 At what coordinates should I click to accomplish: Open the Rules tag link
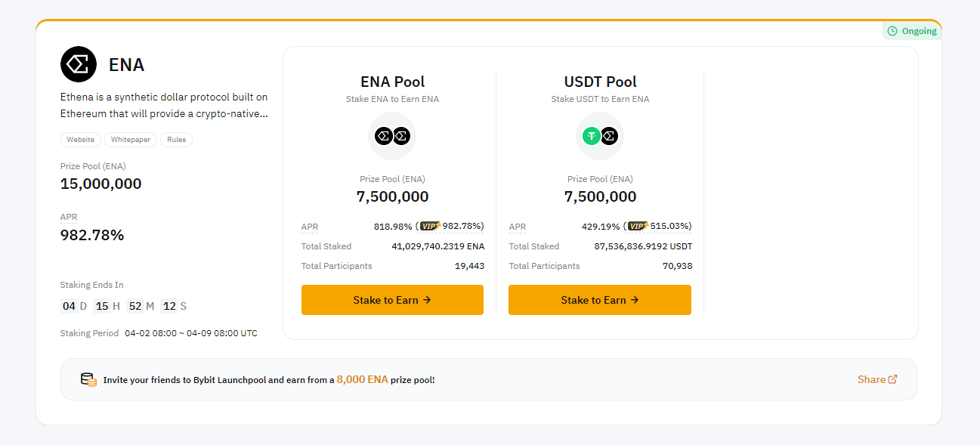coord(176,140)
